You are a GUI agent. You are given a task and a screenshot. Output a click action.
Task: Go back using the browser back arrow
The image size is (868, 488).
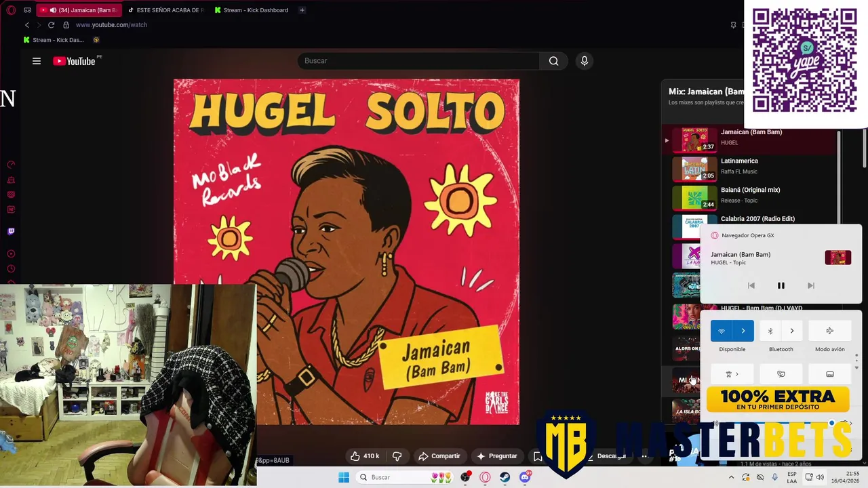click(27, 25)
